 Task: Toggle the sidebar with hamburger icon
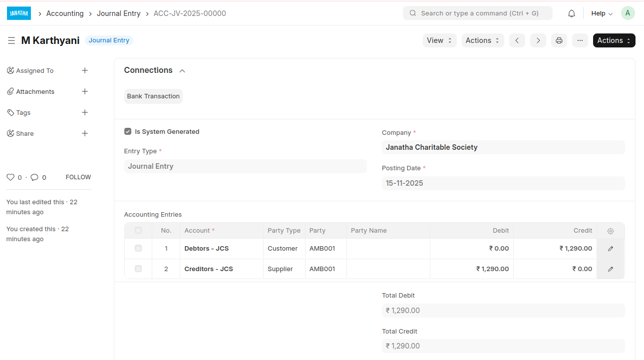click(x=11, y=40)
